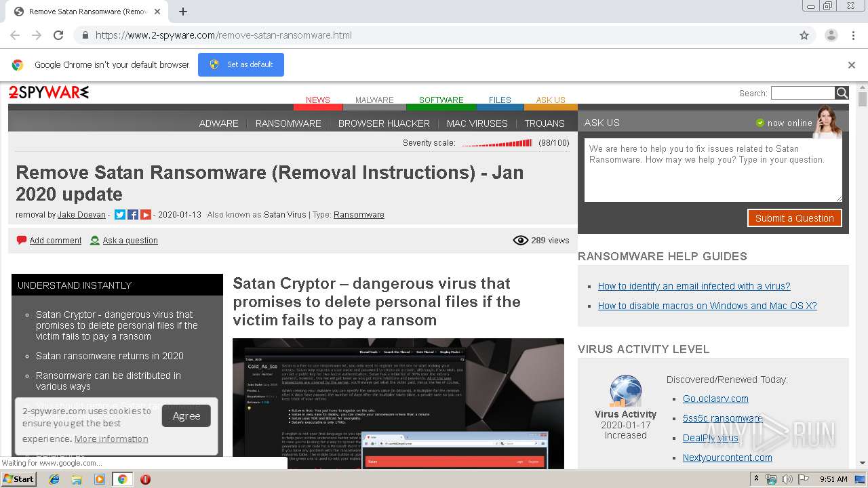Click the volume speaker tray icon
868x488 pixels.
coord(787,479)
